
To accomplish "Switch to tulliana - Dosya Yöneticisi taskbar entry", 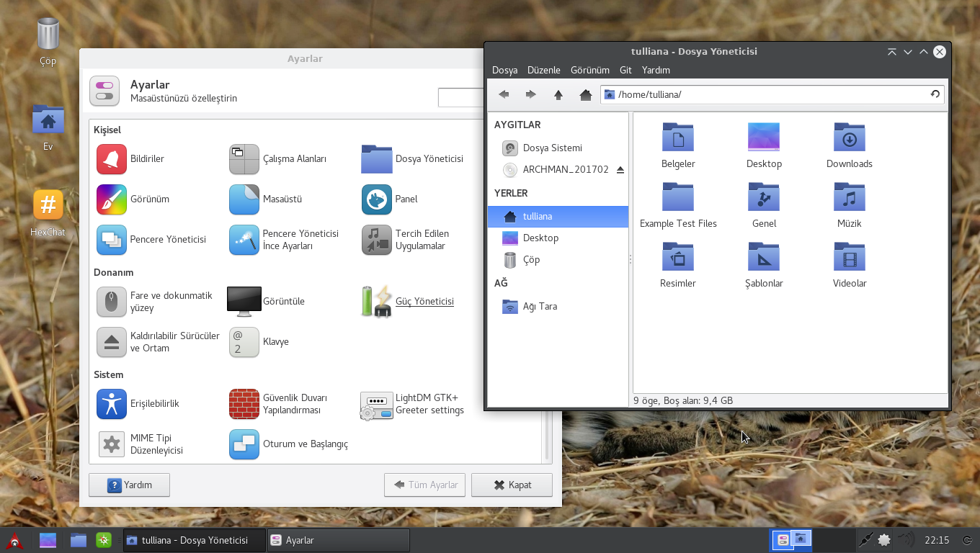I will [x=195, y=540].
